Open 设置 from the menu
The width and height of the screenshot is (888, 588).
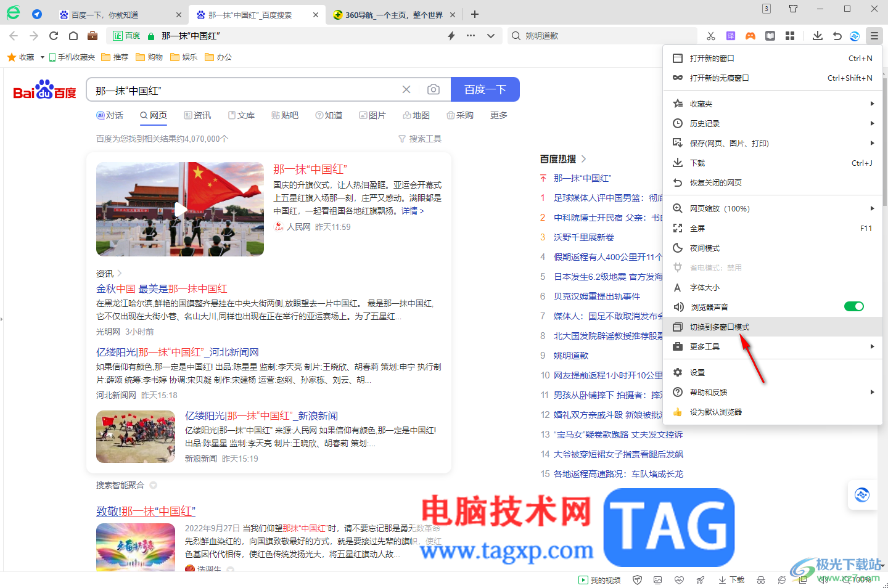(x=773, y=372)
